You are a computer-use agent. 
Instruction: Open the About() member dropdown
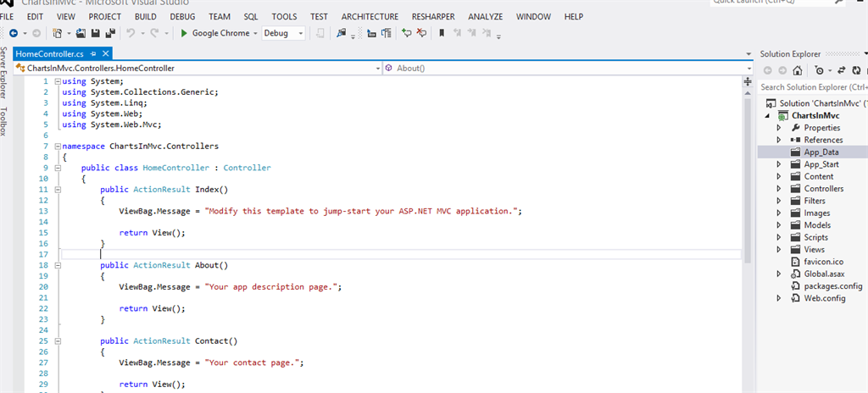click(560, 68)
